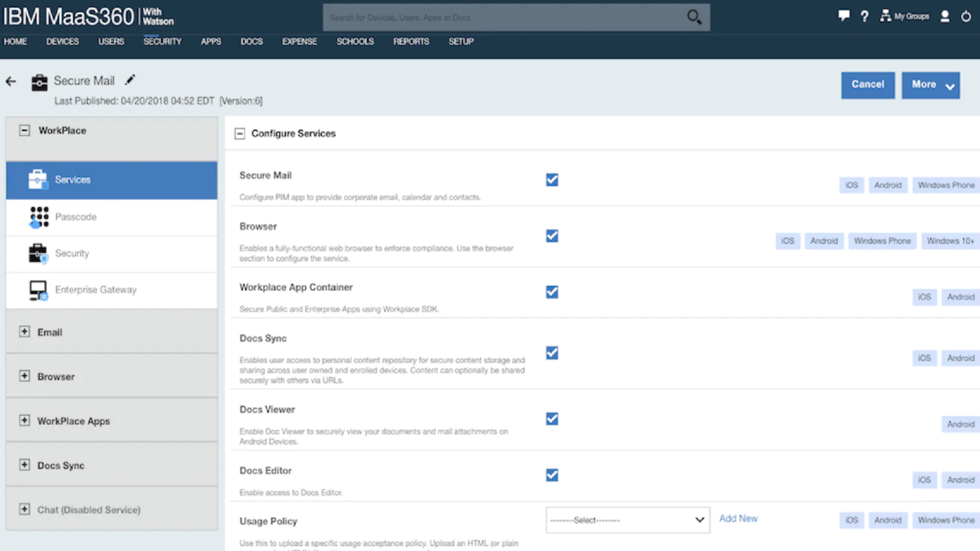Disable the Docs Editor checkbox
980x551 pixels.
tap(552, 475)
